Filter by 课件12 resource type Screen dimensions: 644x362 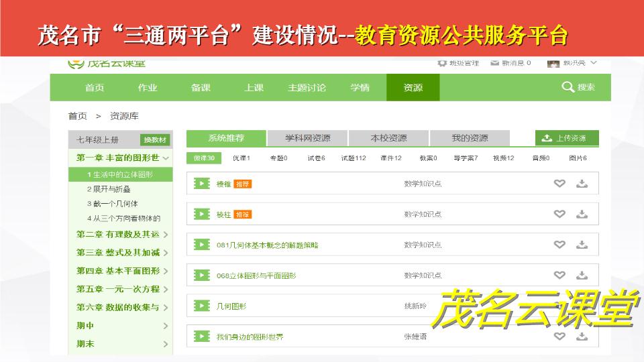pyautogui.click(x=390, y=158)
